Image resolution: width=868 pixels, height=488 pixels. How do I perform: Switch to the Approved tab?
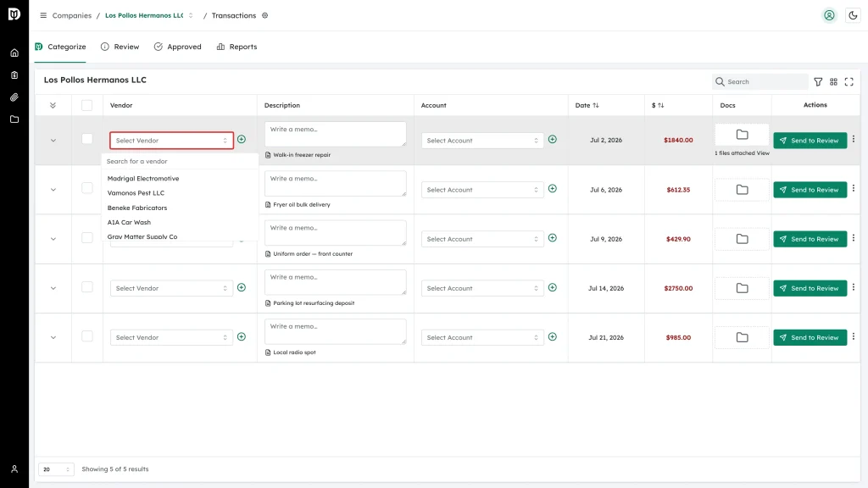coord(178,47)
